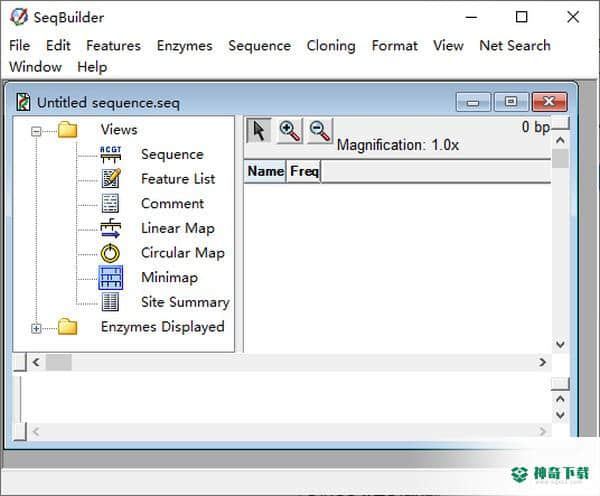The height and width of the screenshot is (496, 600).
Task: Click the Views folder icon
Action: tap(68, 130)
